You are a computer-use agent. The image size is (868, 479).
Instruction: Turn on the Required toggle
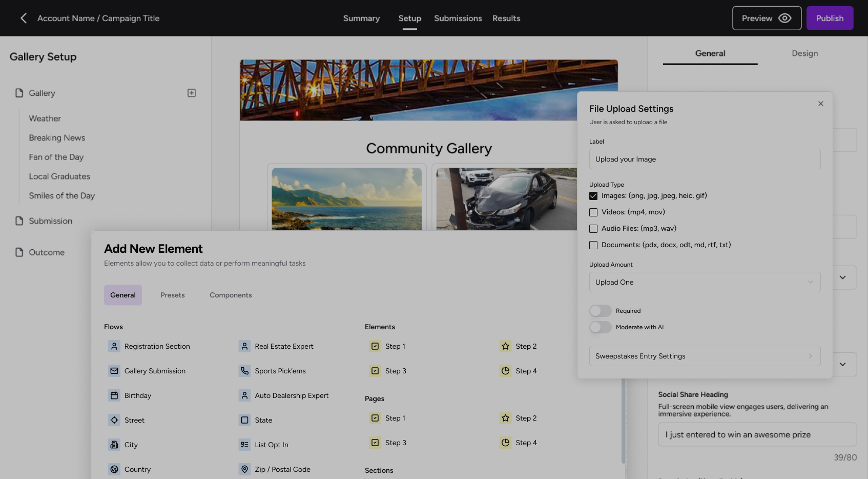tap(600, 311)
